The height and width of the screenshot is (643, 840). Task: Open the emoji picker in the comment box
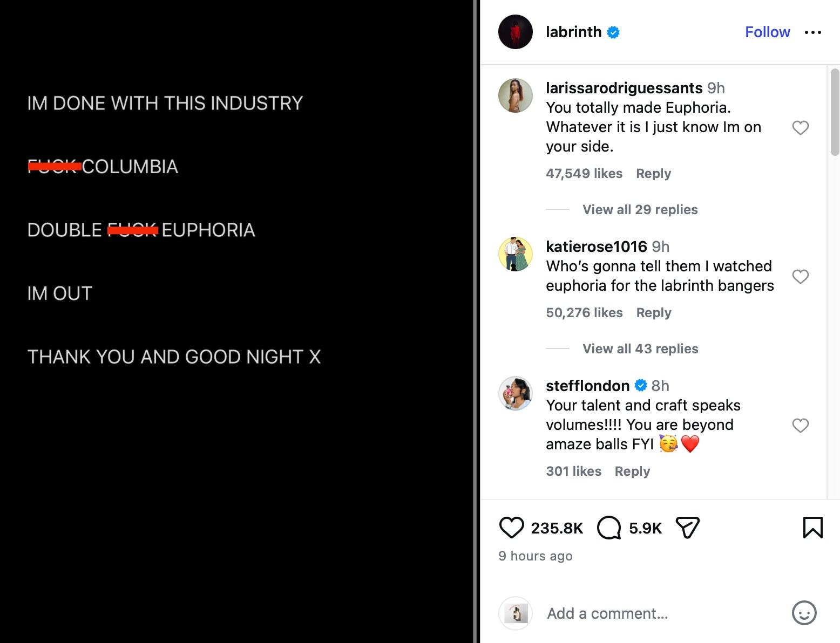[804, 613]
